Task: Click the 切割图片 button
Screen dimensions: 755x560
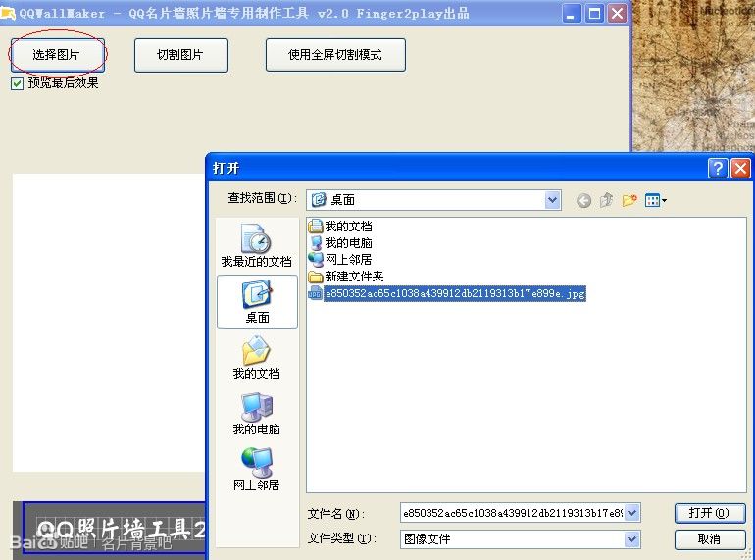Action: (181, 55)
